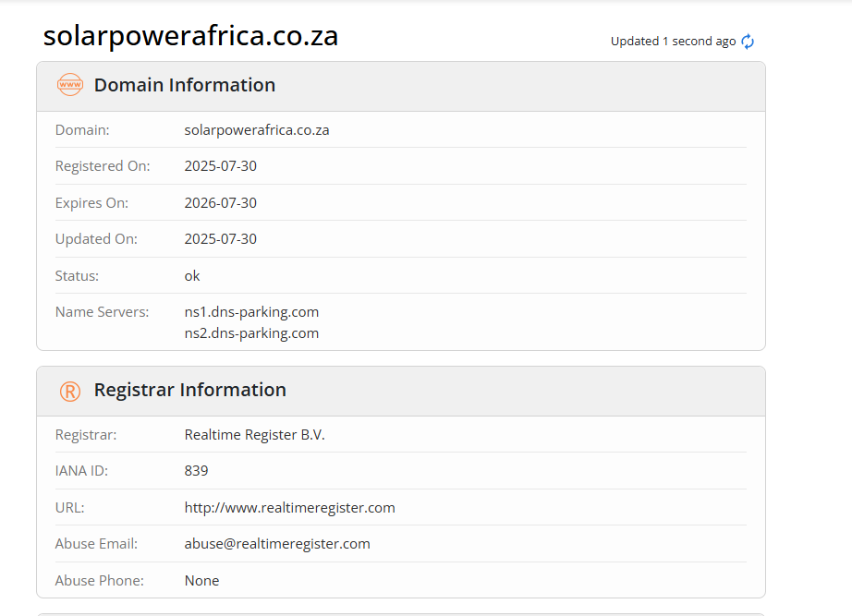Click the IANA ID value 839
Viewport: 852px width, 616px height.
point(196,471)
